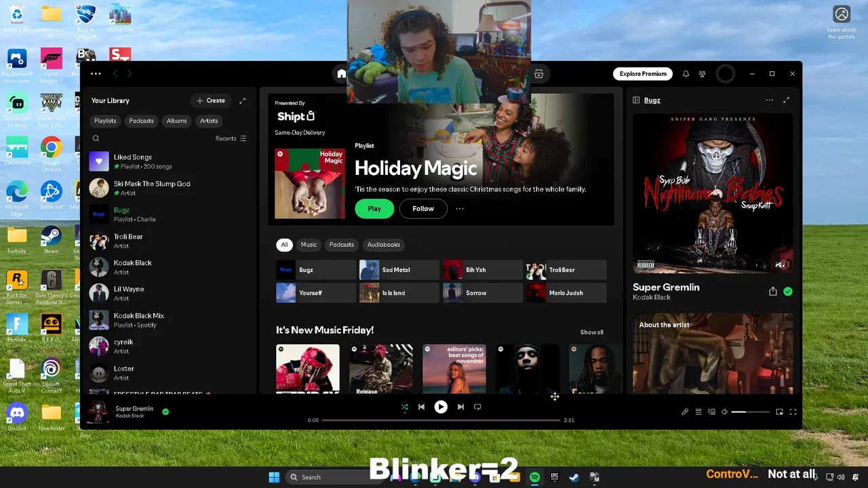The height and width of the screenshot is (488, 868).
Task: Open lyrics microphone icon
Action: [685, 412]
